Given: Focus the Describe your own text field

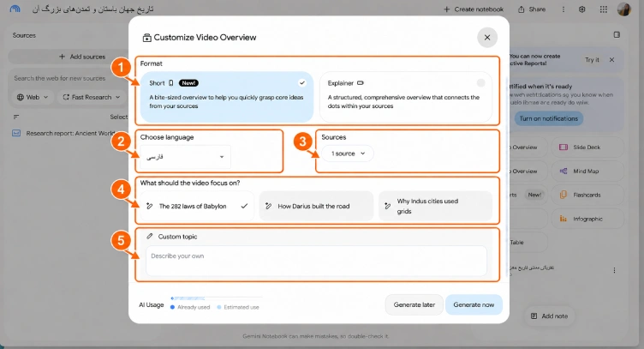Looking at the screenshot, I should [x=316, y=261].
